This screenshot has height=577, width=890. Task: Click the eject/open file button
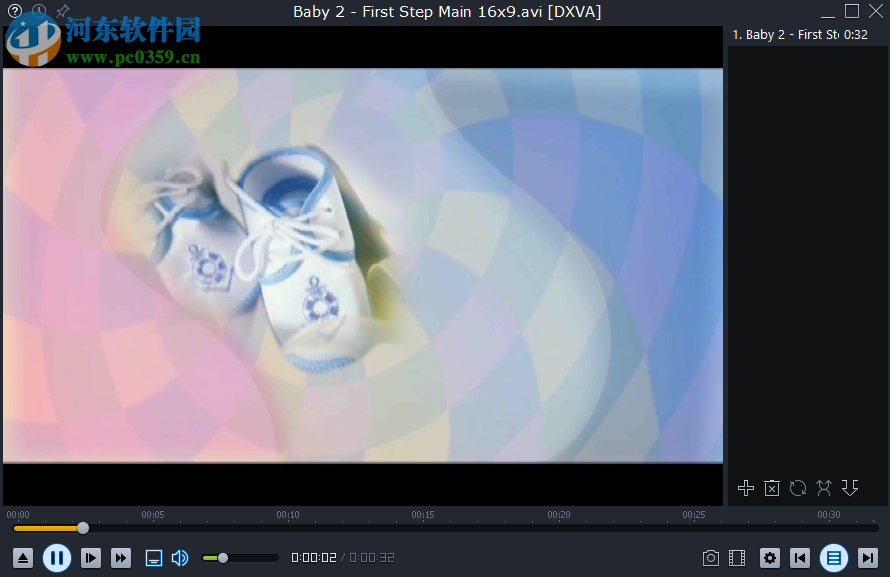coord(23,558)
